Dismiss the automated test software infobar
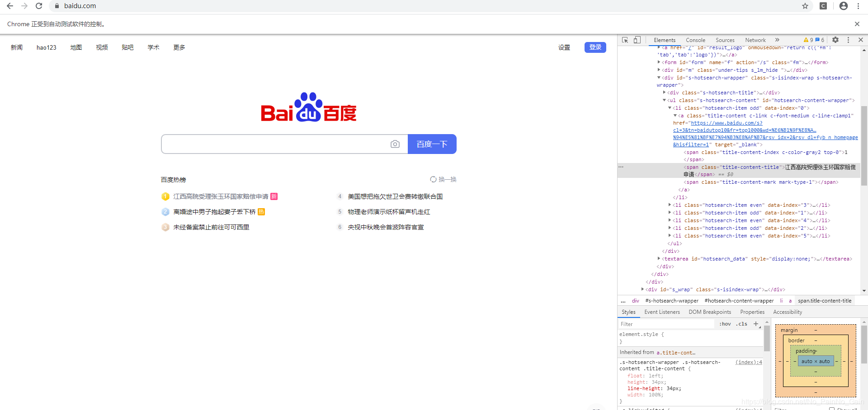 point(857,24)
